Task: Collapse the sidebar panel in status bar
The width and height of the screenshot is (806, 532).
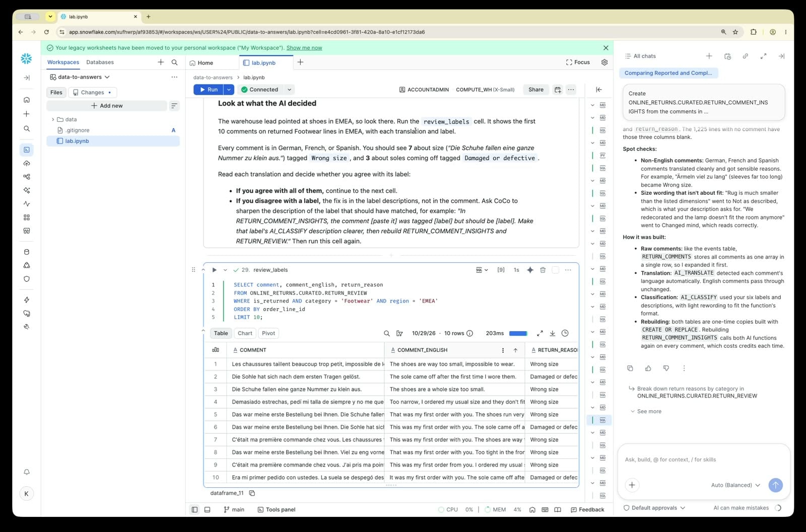Action: pyautogui.click(x=194, y=509)
